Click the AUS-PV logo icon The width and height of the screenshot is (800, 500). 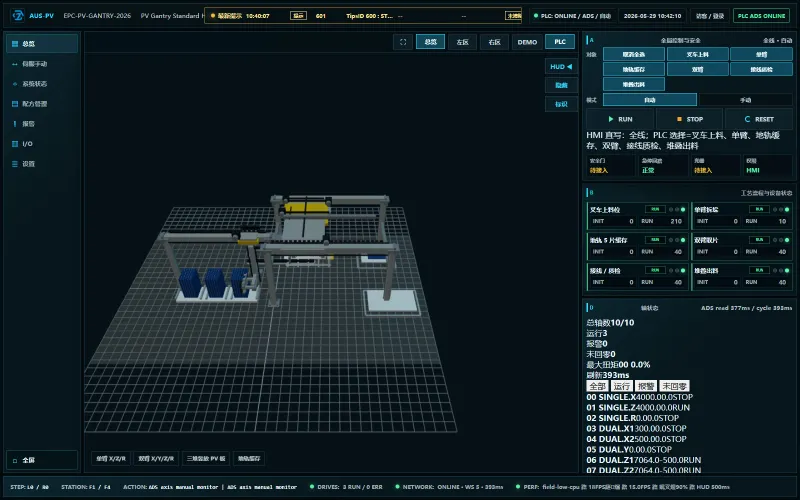point(18,15)
